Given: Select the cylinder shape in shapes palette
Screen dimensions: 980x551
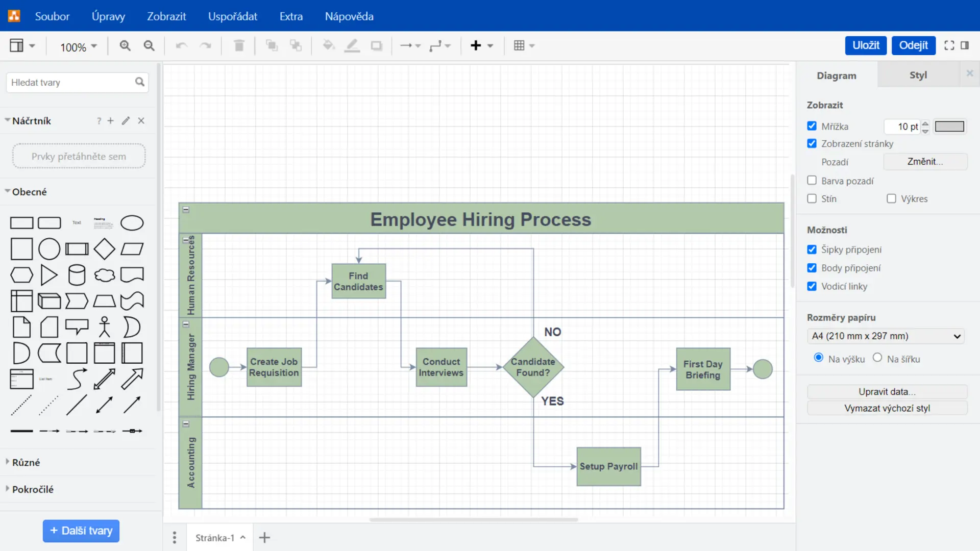Looking at the screenshot, I should tap(77, 275).
